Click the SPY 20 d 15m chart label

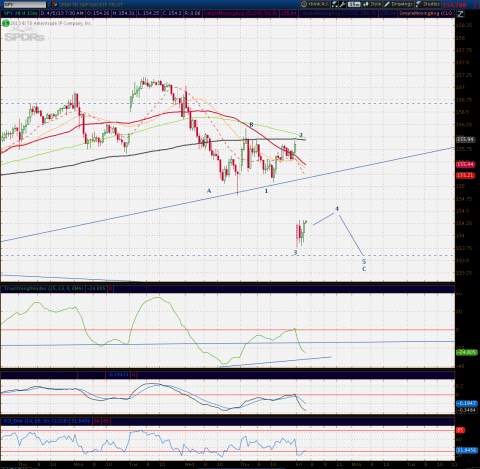19,13
